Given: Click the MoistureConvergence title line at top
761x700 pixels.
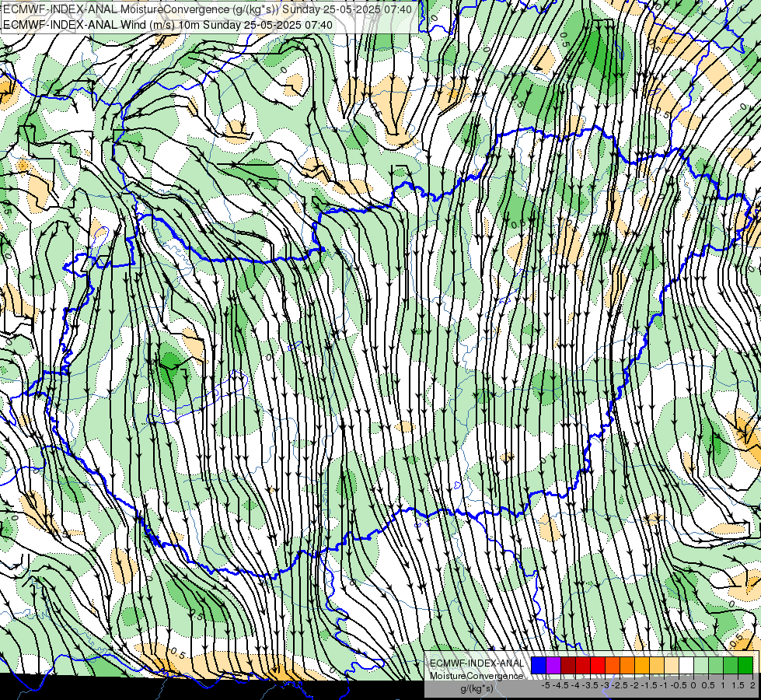Looking at the screenshot, I should (208, 9).
